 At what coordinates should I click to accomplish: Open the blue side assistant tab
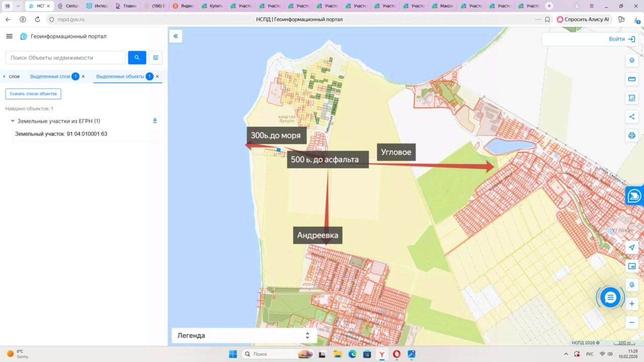point(635,196)
